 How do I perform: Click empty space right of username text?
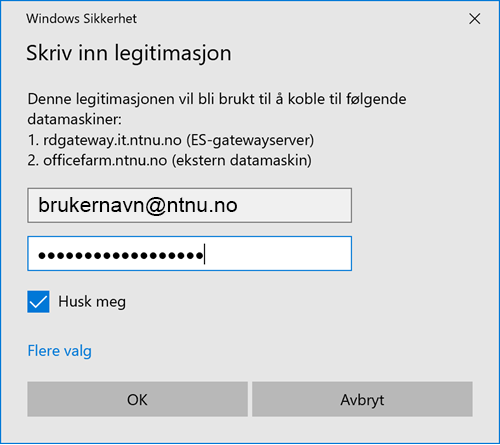click(293, 205)
